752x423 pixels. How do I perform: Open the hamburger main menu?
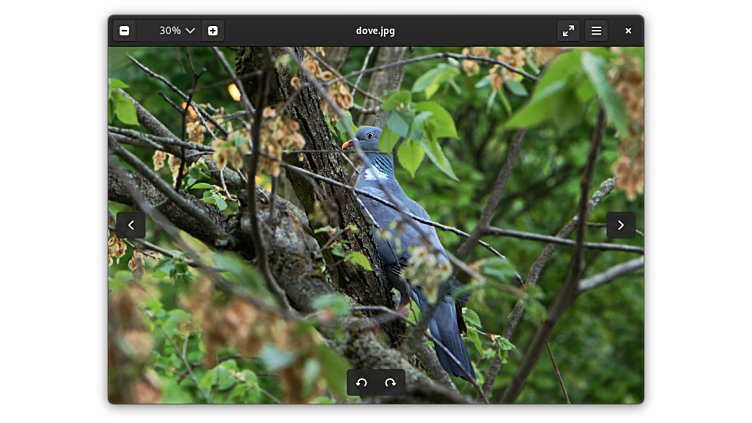click(596, 31)
